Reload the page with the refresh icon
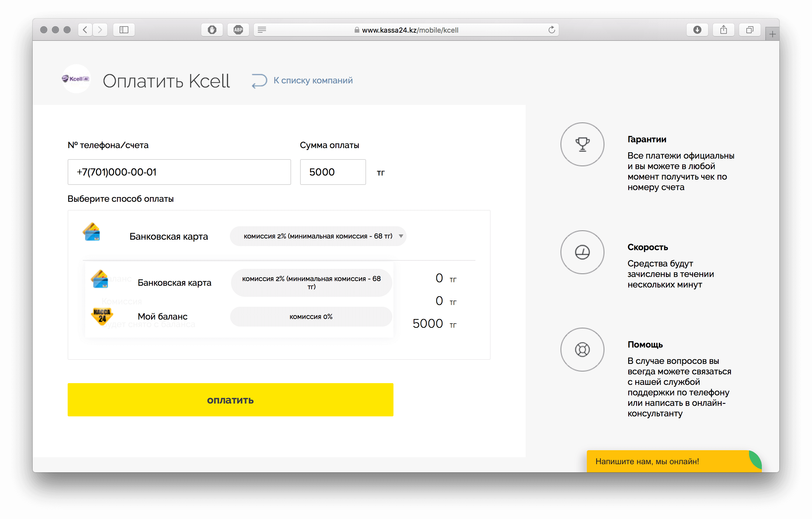This screenshot has height=519, width=812. (551, 30)
